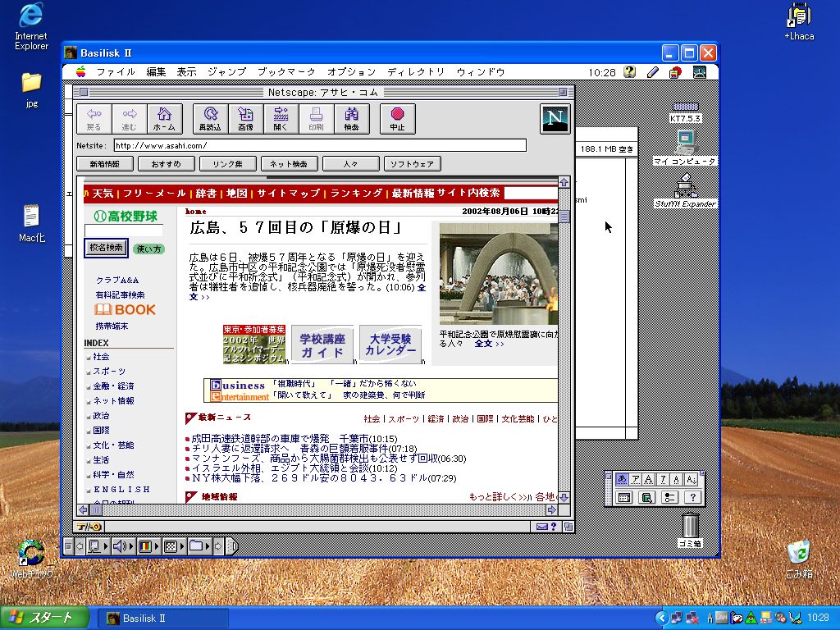The image size is (840, 630).
Task: Click the 新着情報 directory button
Action: point(105,164)
